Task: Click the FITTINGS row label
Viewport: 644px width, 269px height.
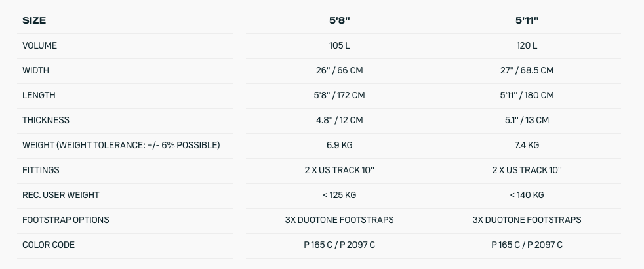Action: pyautogui.click(x=41, y=170)
